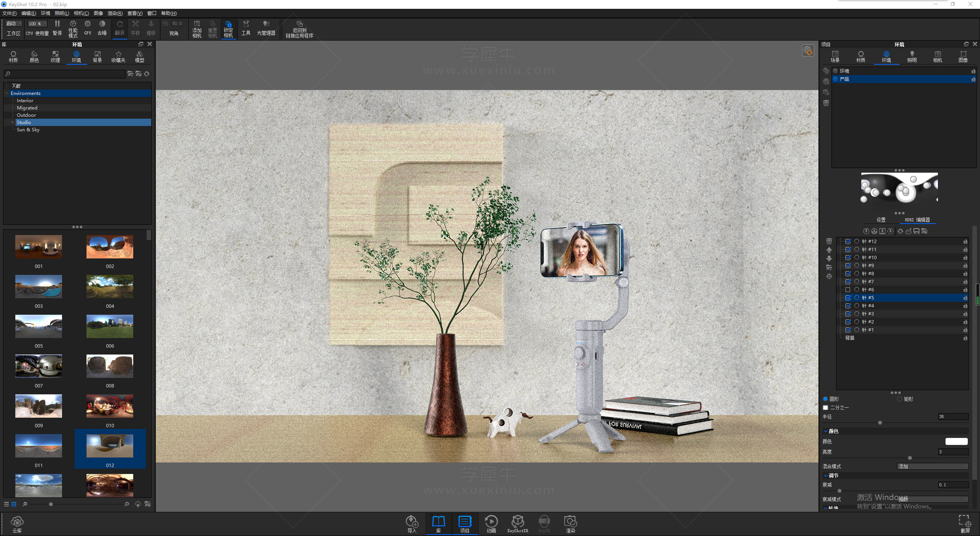Toggle the 项目 project panel button
Screen dimensions: 980x536
point(465,524)
